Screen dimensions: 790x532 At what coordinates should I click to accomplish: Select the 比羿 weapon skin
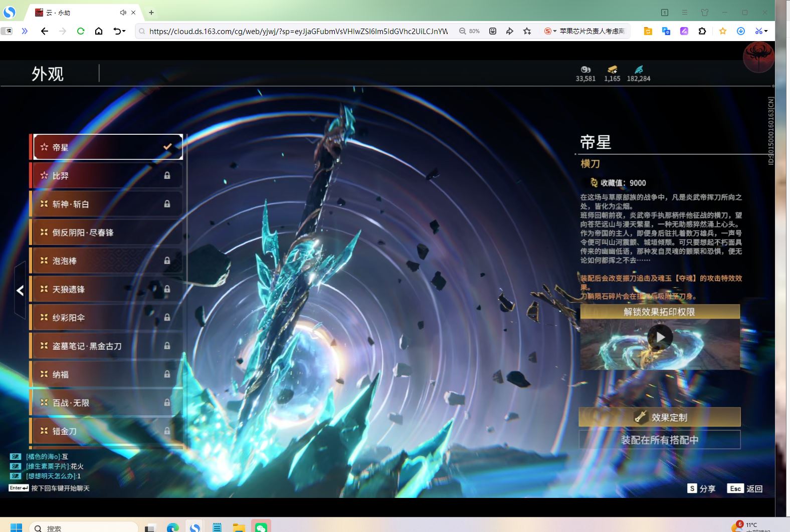tap(105, 176)
